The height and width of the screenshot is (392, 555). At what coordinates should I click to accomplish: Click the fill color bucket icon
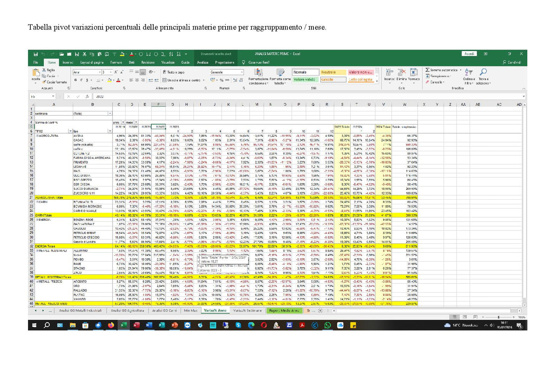109,80
